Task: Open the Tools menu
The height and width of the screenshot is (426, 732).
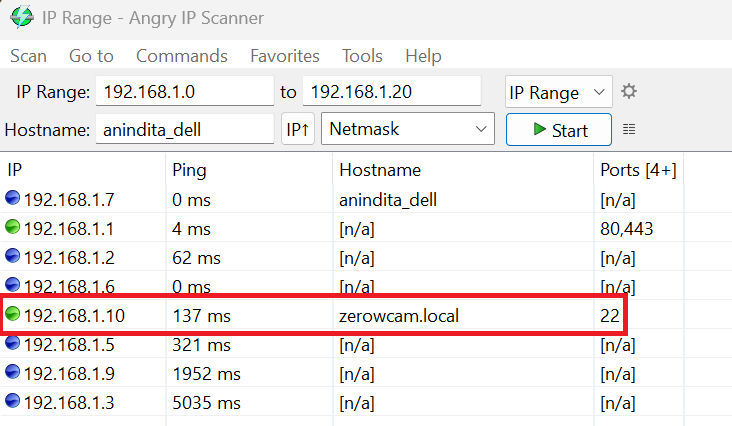Action: coord(362,56)
